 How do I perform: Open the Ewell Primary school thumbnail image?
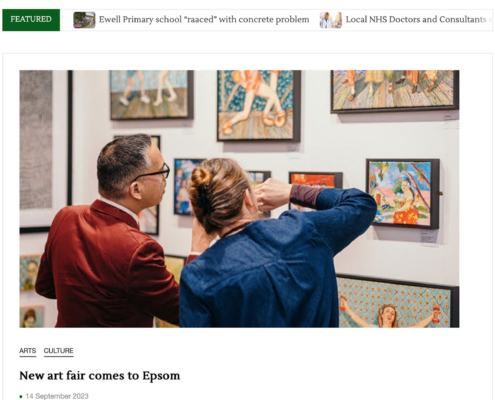coord(84,20)
